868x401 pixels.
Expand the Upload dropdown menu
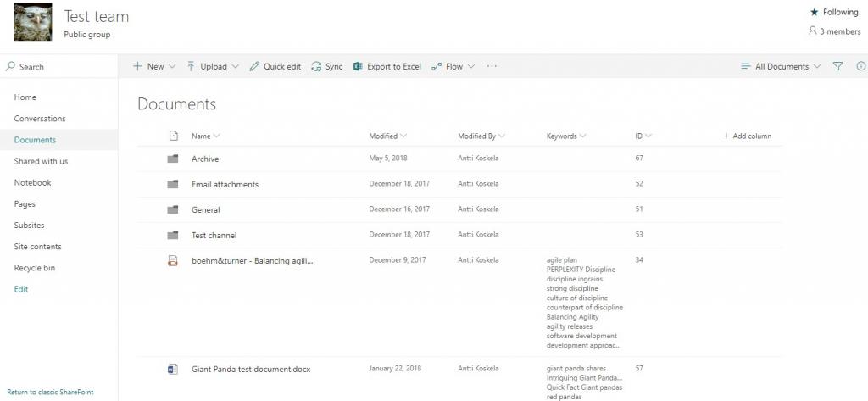coord(213,66)
